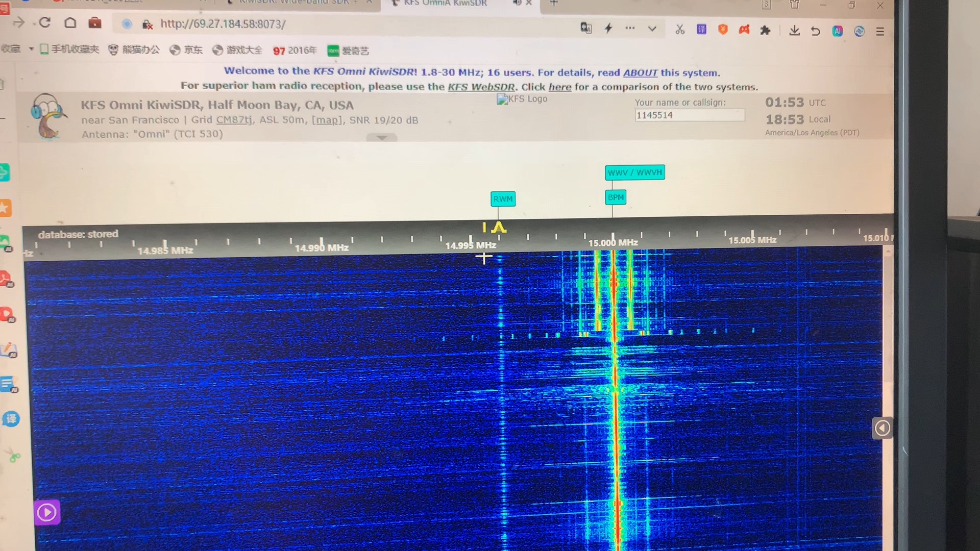Open the puzzle-piece extensions manager
980x551 pixels.
pos(765,31)
